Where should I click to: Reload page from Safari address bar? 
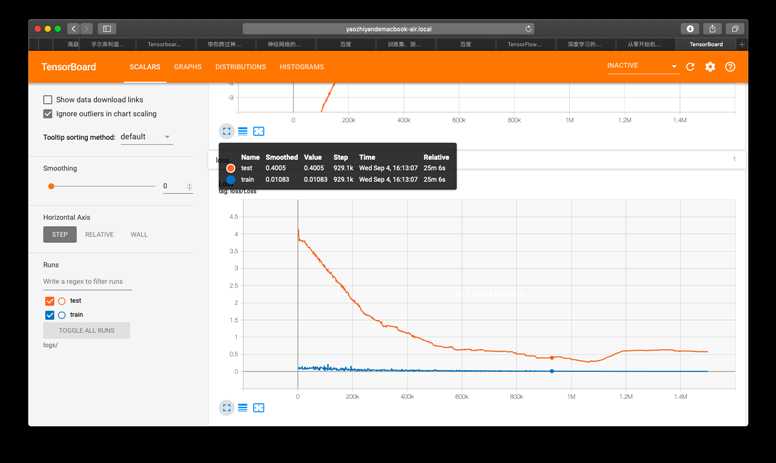point(528,29)
